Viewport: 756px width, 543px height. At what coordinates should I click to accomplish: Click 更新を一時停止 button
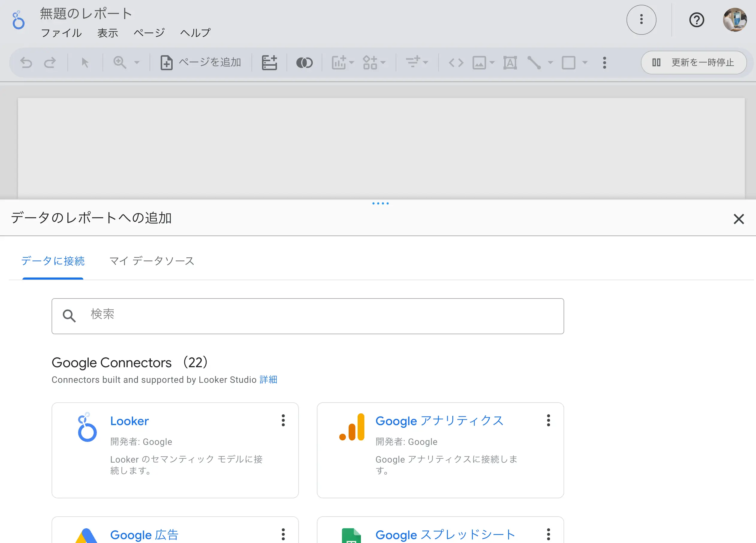click(x=694, y=62)
